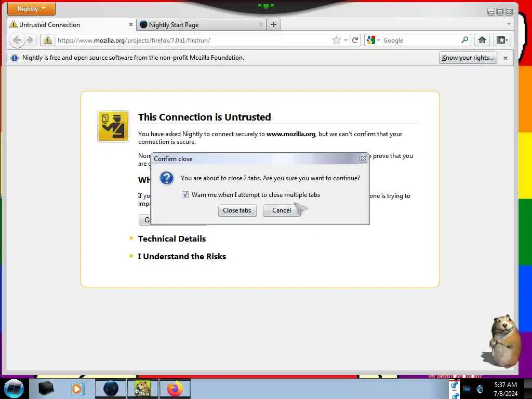Close the Untrusted Connection tab
The image size is (532, 399).
(x=130, y=24)
